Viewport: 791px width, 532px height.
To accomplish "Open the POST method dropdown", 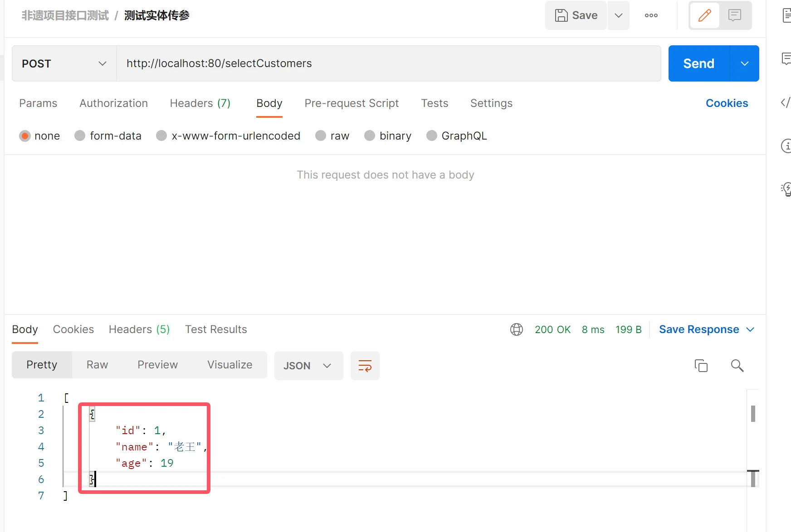I will click(64, 63).
